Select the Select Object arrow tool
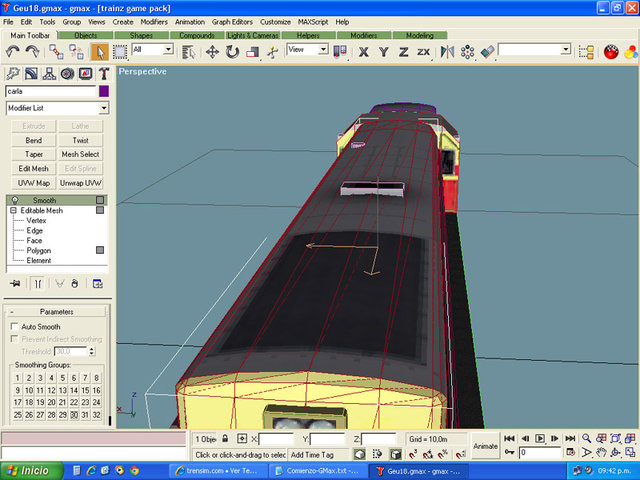Screen dimensions: 640x480 [100, 50]
